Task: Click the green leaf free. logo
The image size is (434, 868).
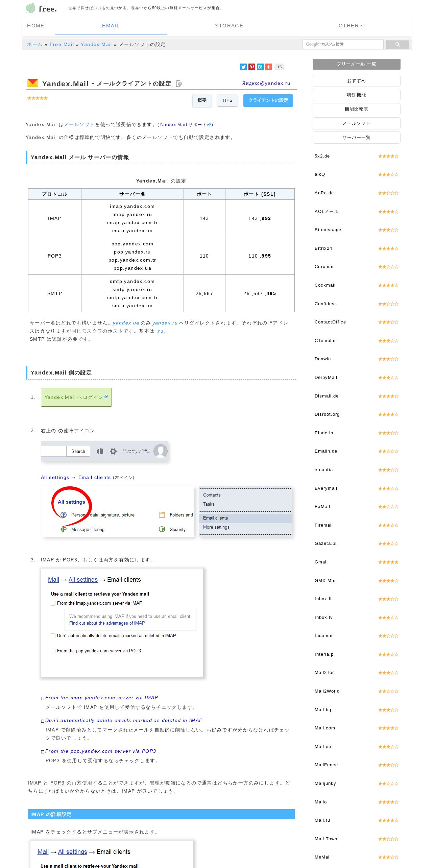Action: (x=41, y=8)
